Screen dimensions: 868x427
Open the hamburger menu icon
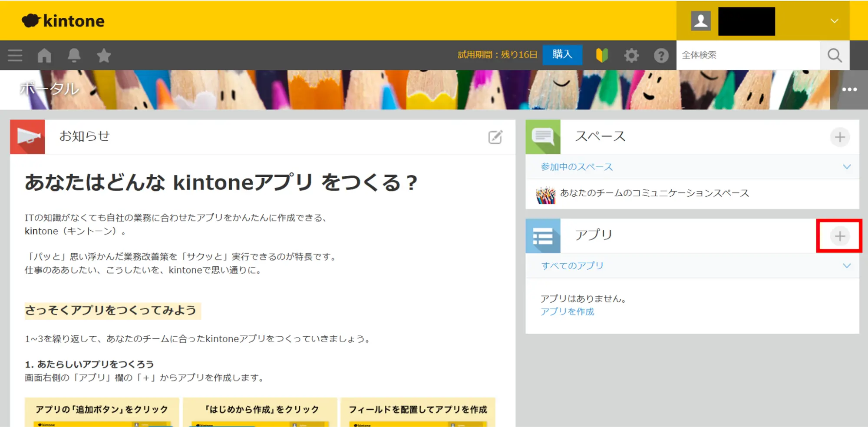[x=15, y=56]
